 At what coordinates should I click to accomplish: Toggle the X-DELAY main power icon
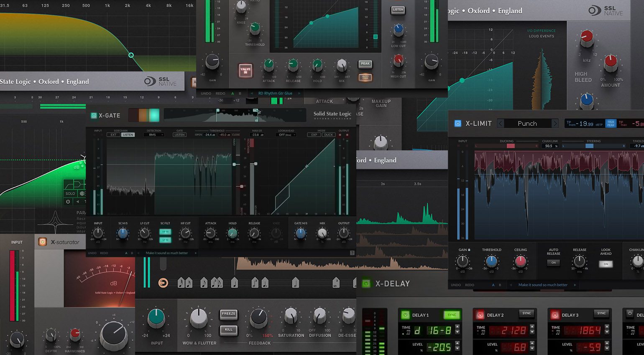[366, 284]
